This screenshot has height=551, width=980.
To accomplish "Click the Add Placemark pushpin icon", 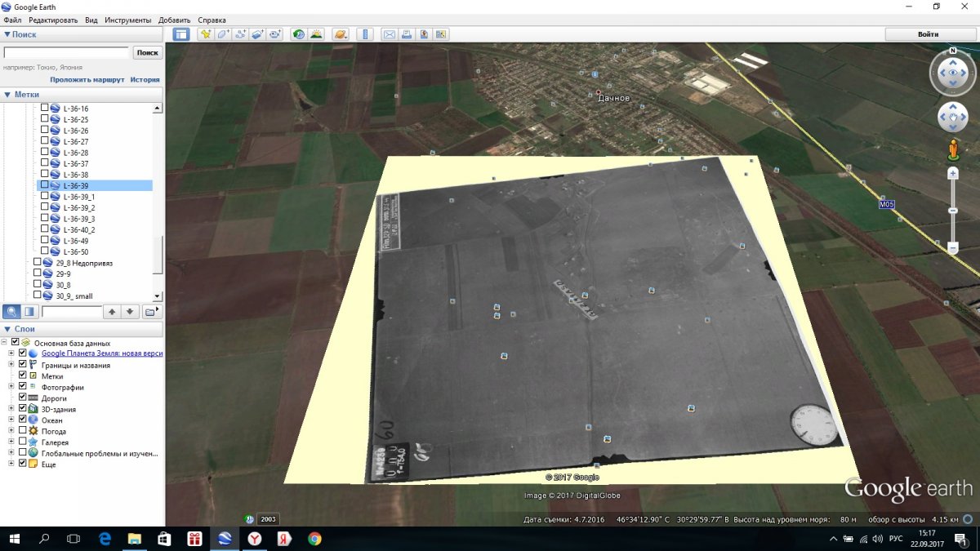I will (x=205, y=34).
